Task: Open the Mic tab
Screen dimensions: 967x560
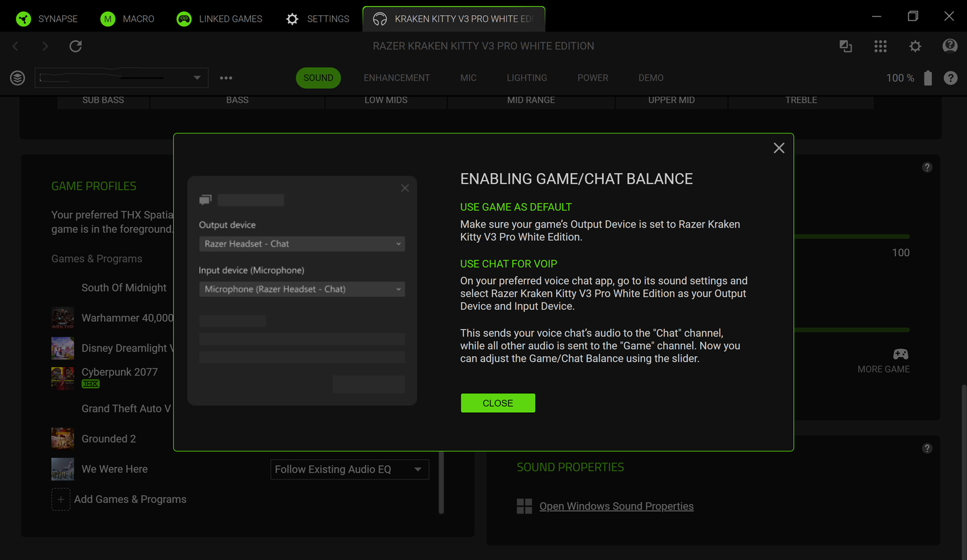Action: click(x=469, y=78)
